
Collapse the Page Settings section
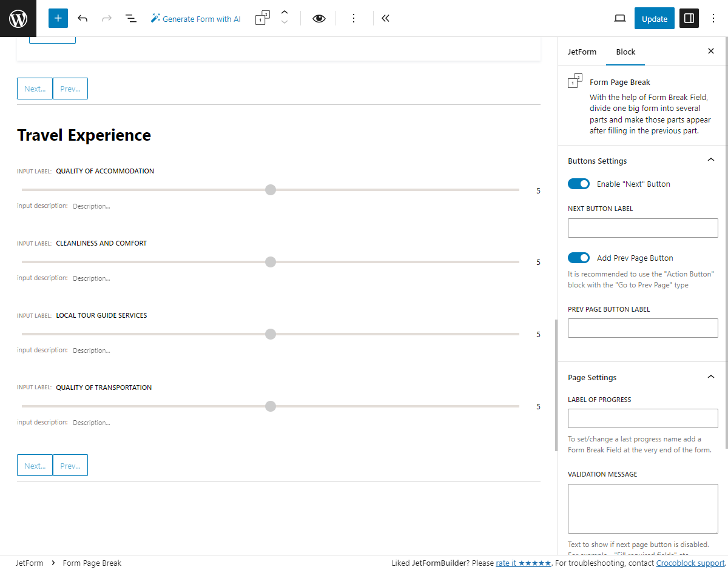click(x=710, y=377)
